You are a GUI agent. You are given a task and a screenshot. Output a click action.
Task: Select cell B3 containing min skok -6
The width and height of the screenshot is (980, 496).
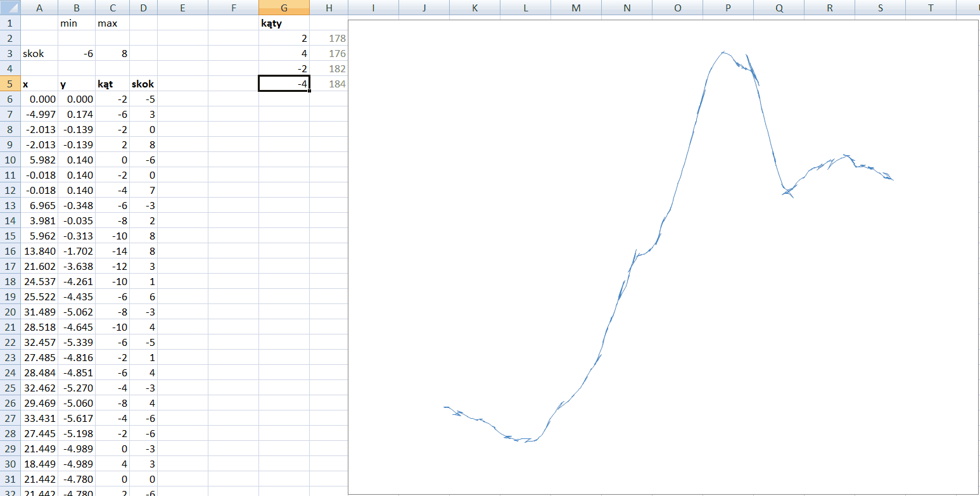coord(77,54)
